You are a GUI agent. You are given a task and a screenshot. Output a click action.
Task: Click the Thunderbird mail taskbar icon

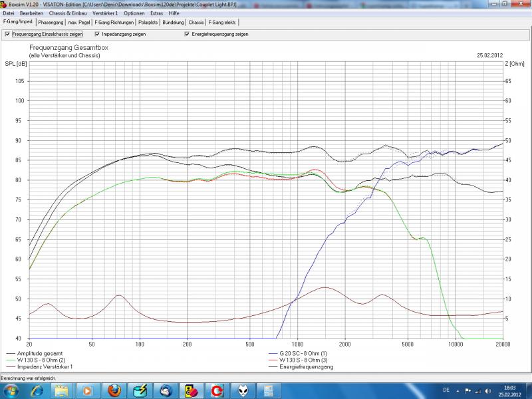(x=165, y=388)
